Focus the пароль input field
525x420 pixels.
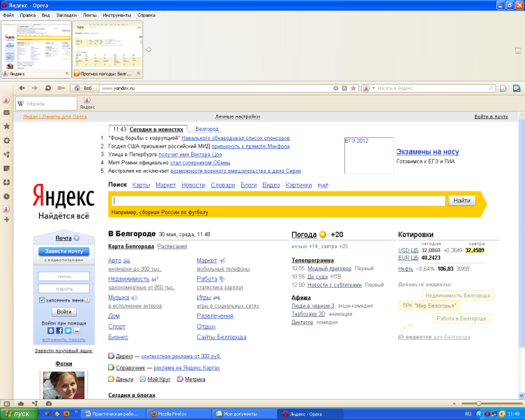click(x=64, y=288)
